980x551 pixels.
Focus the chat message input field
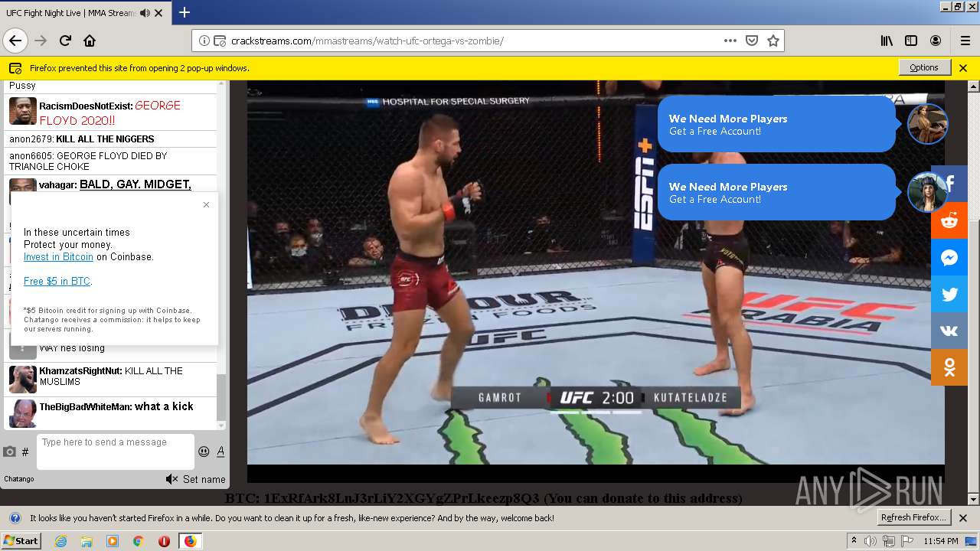[x=116, y=452]
